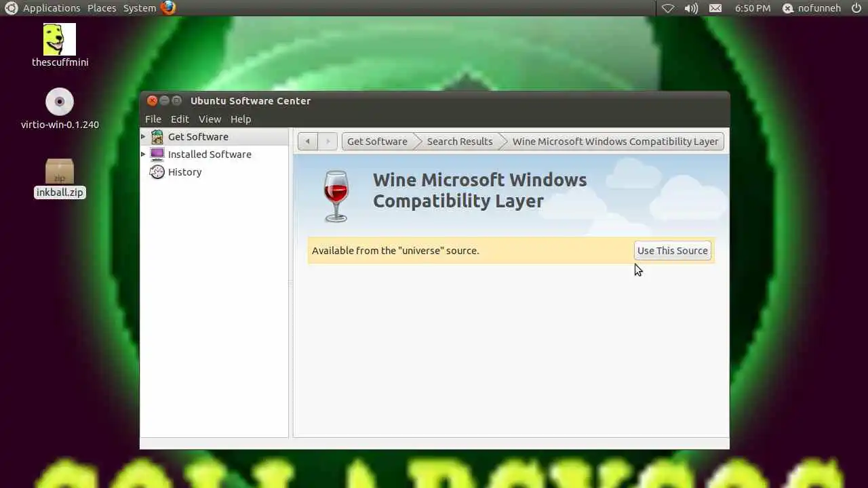Viewport: 868px width, 488px height.
Task: Select the thescuffmini desktop icon
Action: coord(60,45)
